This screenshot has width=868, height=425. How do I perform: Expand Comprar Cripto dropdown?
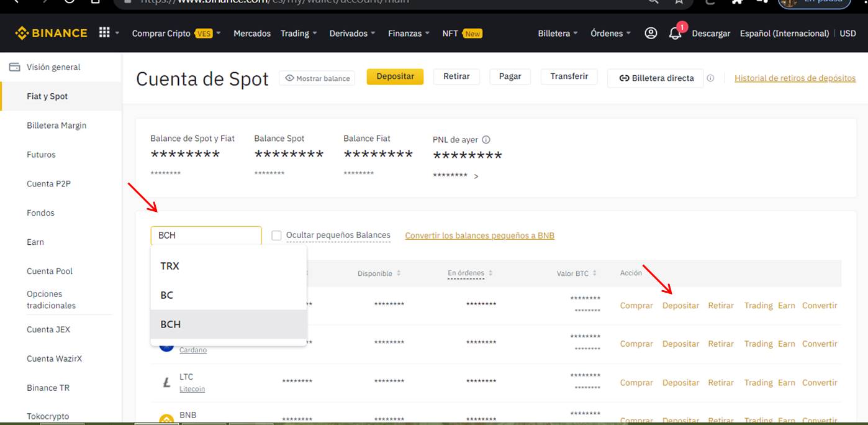(176, 34)
